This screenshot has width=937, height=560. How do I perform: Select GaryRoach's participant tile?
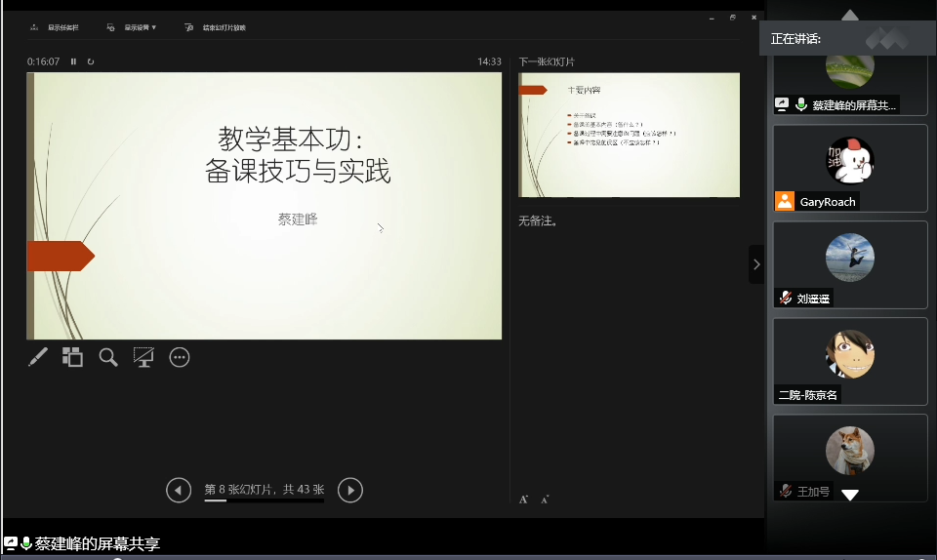[849, 168]
